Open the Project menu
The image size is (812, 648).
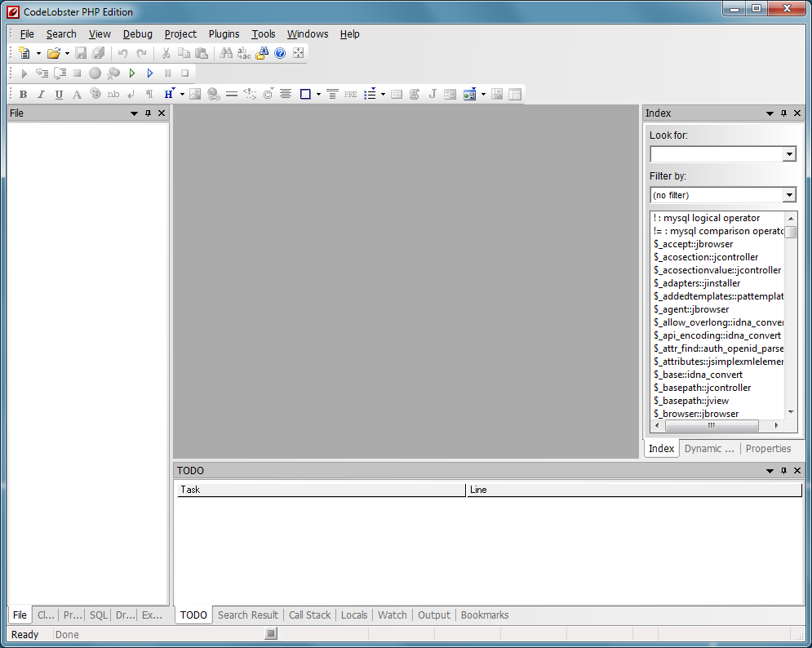(180, 34)
